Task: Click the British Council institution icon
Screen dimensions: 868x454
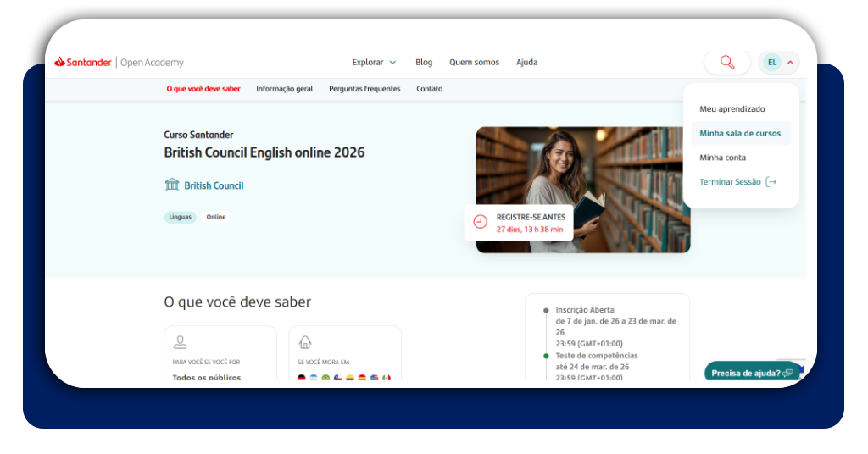Action: (x=172, y=184)
